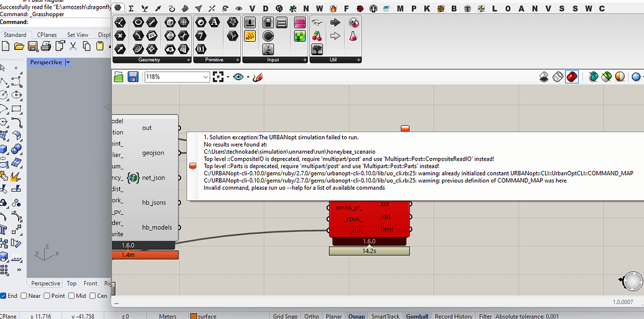Click the geojson output on gray component
This screenshot has height=319, width=644.
pos(153,153)
